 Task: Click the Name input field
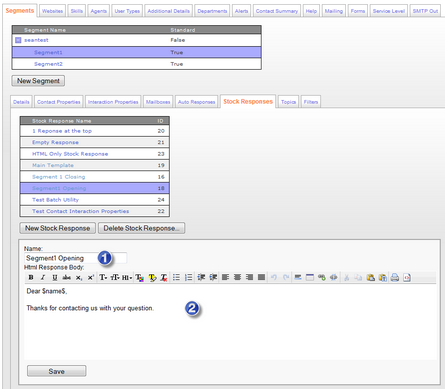[x=75, y=258]
